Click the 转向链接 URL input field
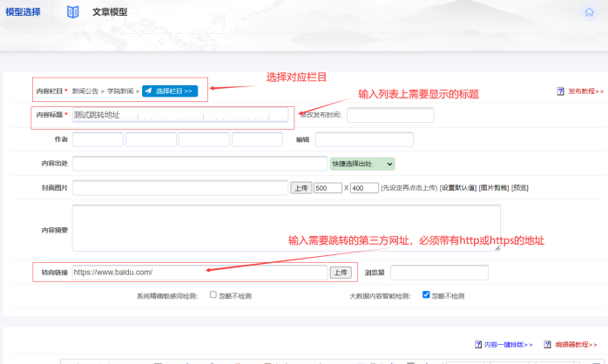 coord(199,273)
